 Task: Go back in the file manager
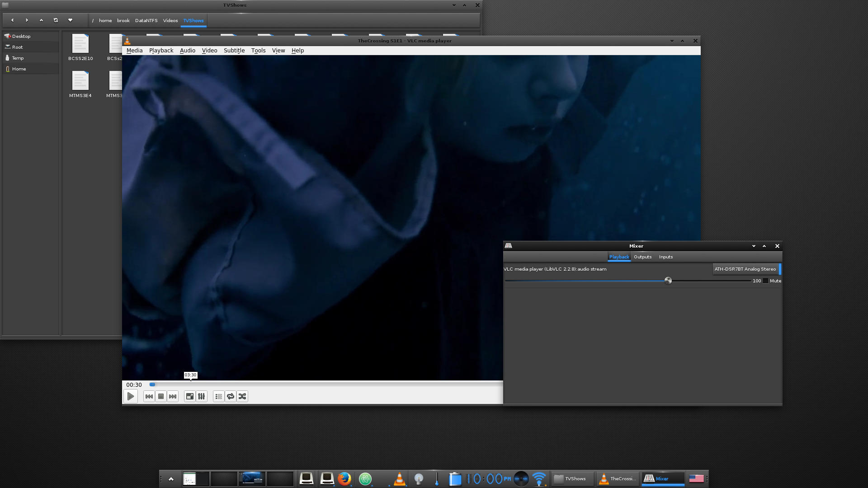click(x=12, y=20)
